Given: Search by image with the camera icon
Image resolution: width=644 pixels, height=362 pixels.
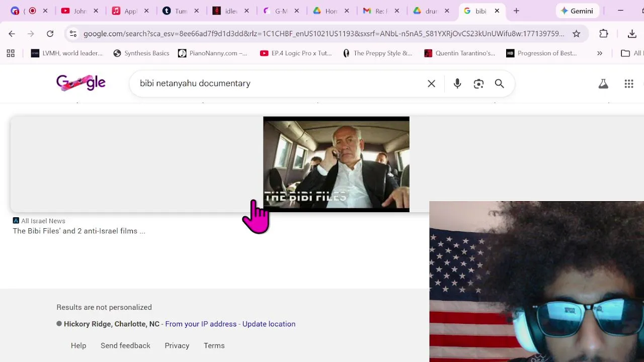Looking at the screenshot, I should 478,84.
